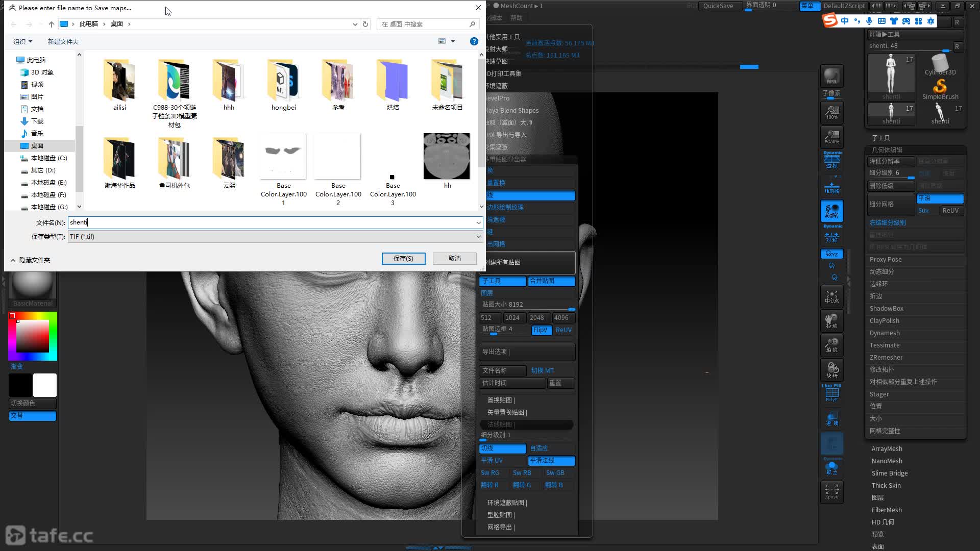Toggle the Solo (孤立) Dynamic icon
This screenshot has height=551, width=980.
[x=831, y=467]
